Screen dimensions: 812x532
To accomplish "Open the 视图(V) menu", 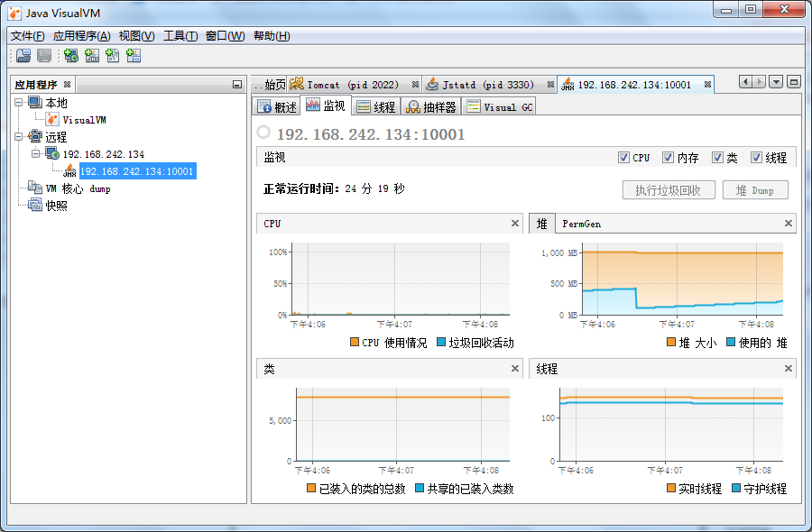I will pyautogui.click(x=137, y=36).
